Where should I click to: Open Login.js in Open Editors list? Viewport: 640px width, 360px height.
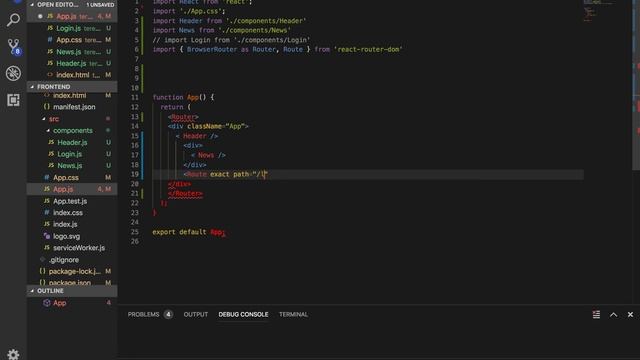pos(72,28)
